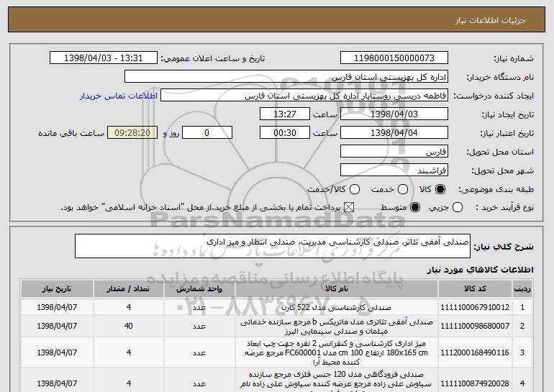Viewport: 554px width, 392px height.
Task: Click the جزئیات اطلاعات نیاز page header
Action: [490, 20]
